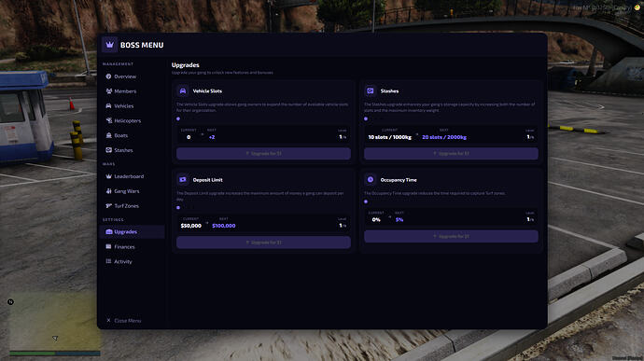
Task: Click the '0%' current occupancy value
Action: point(376,220)
